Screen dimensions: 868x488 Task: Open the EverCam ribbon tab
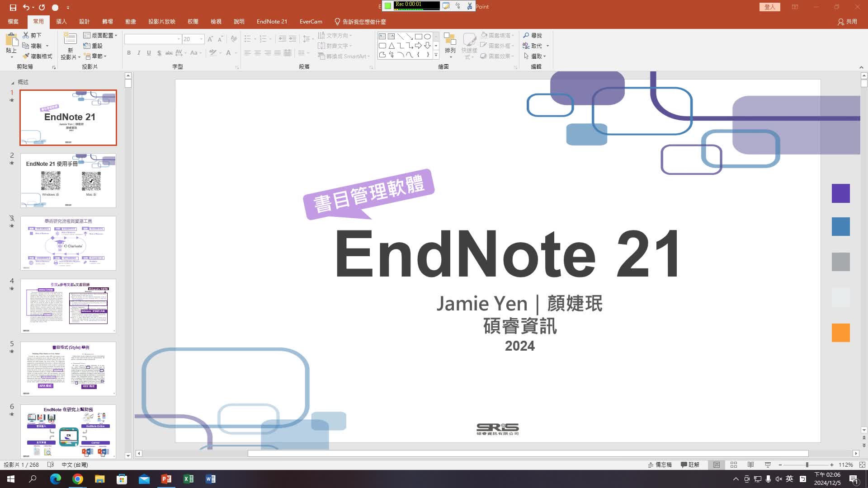tap(311, 21)
